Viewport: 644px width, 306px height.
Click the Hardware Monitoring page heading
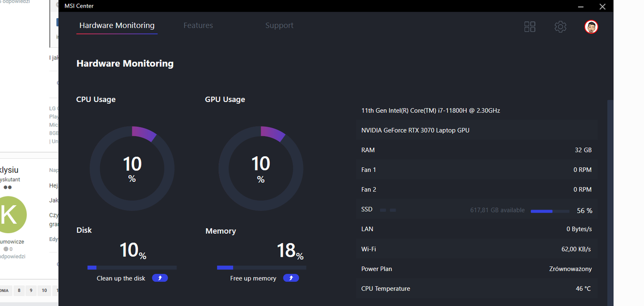(125, 63)
